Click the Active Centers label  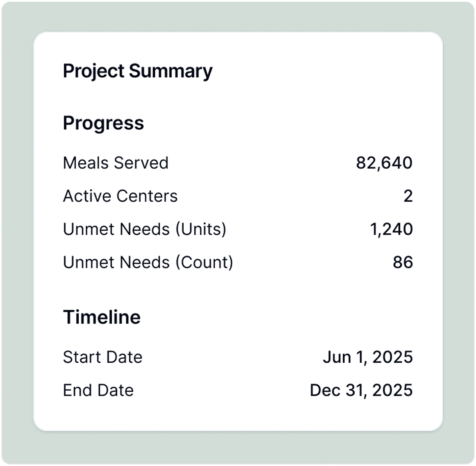coord(120,196)
